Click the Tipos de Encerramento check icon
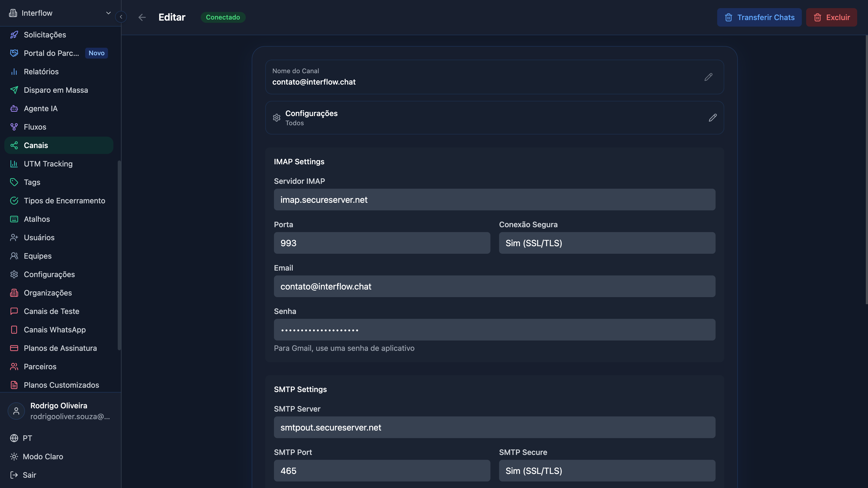Image resolution: width=868 pixels, height=488 pixels. click(14, 201)
